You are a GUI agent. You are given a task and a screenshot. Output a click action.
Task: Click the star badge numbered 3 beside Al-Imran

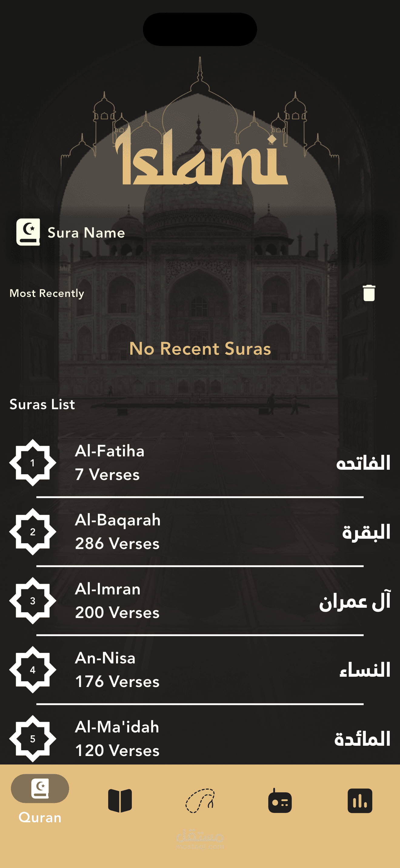click(x=33, y=602)
